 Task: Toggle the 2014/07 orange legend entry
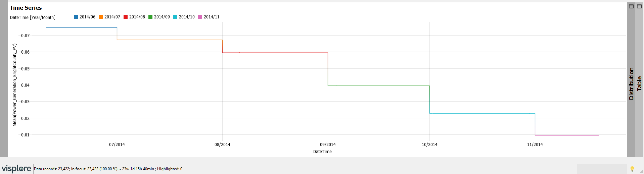[109, 17]
